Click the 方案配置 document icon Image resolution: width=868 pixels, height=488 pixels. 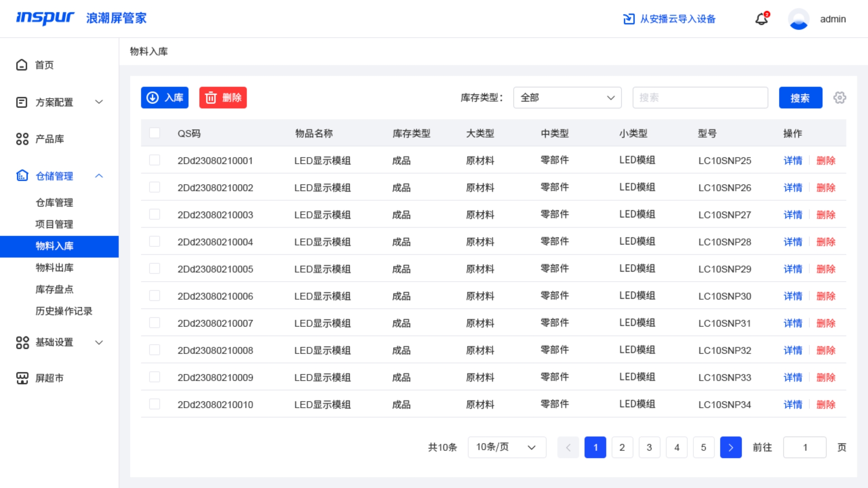pyautogui.click(x=22, y=102)
